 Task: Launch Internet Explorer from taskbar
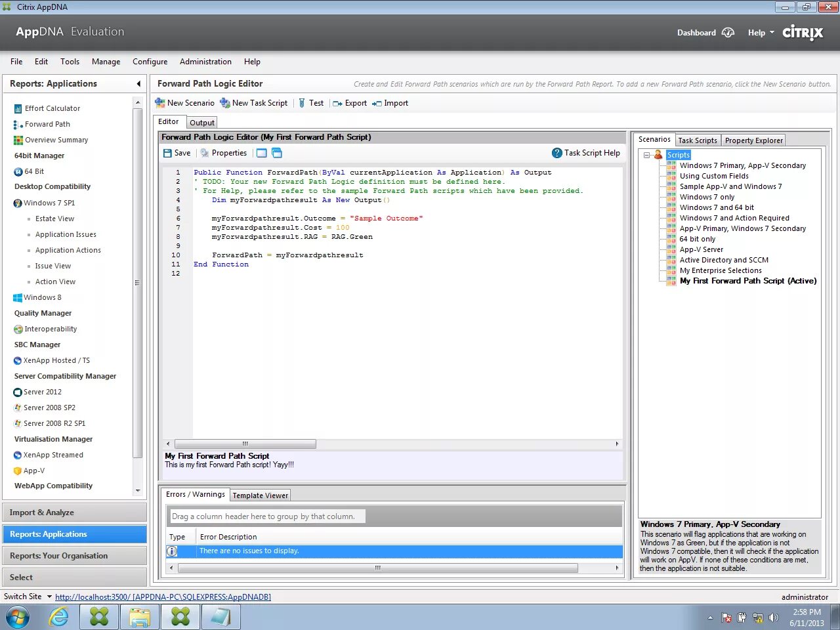point(58,617)
